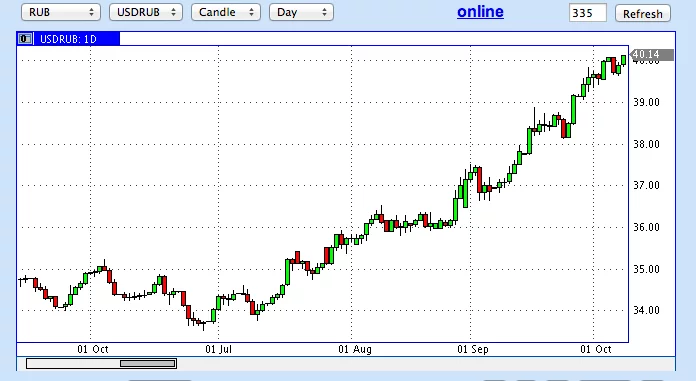Click the 01 Aug date label
The height and width of the screenshot is (381, 696).
point(355,349)
